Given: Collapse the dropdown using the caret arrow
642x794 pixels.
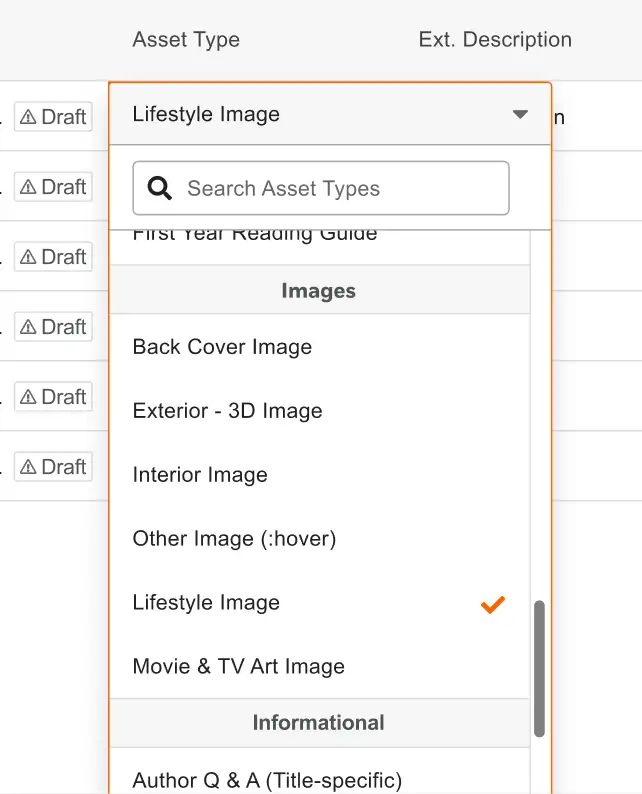Looking at the screenshot, I should click(x=520, y=114).
